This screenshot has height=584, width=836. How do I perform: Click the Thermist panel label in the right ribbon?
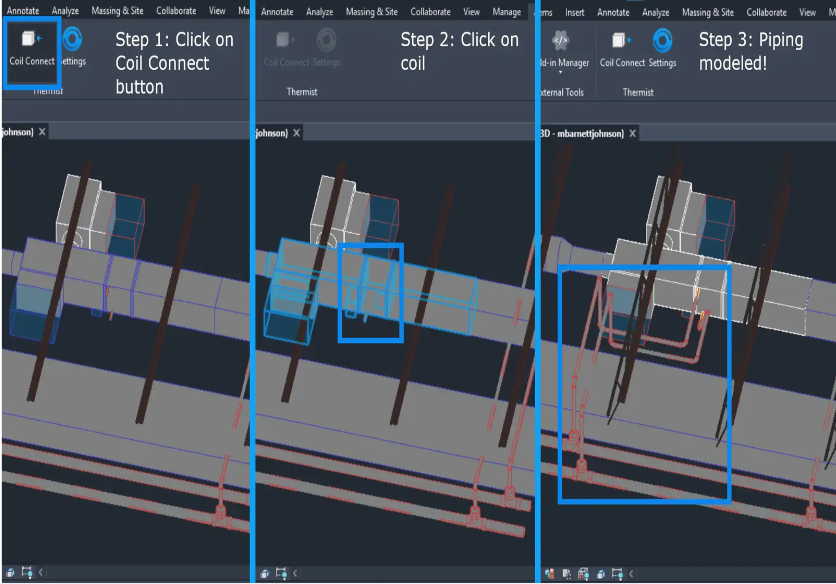coord(638,92)
